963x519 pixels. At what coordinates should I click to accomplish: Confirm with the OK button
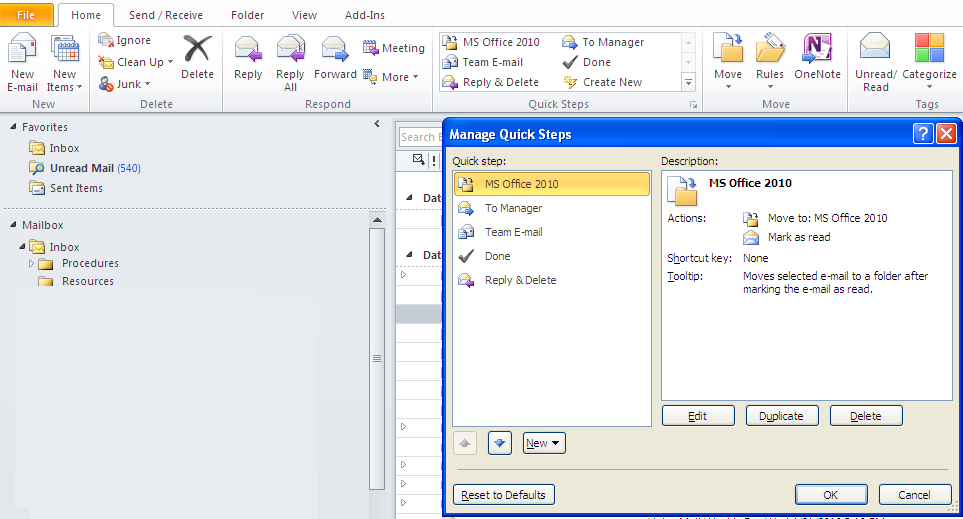coord(832,495)
